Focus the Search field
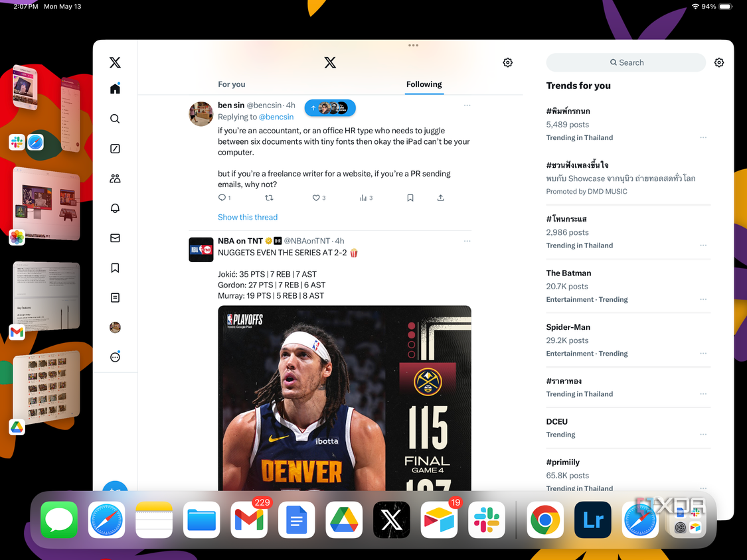 [x=626, y=62]
